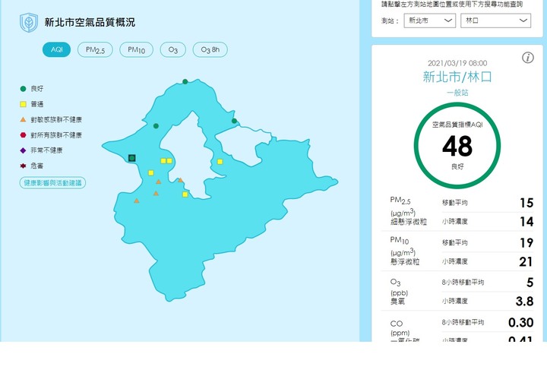Click the green marker northeast of the selected Linkou station
This screenshot has width=547, height=392.
point(156,126)
